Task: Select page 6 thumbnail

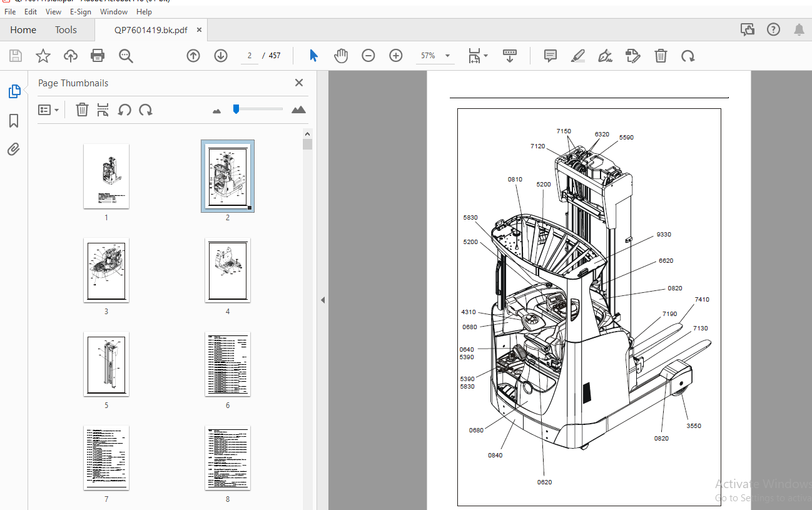Action: (x=228, y=364)
